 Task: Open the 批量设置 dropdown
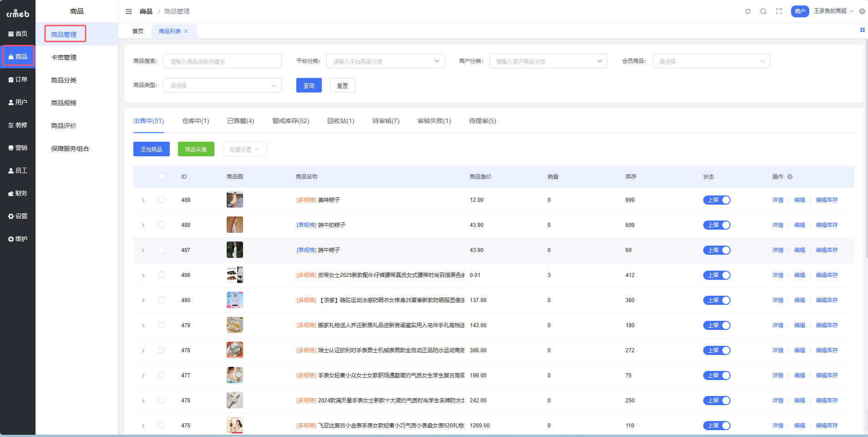click(x=244, y=149)
